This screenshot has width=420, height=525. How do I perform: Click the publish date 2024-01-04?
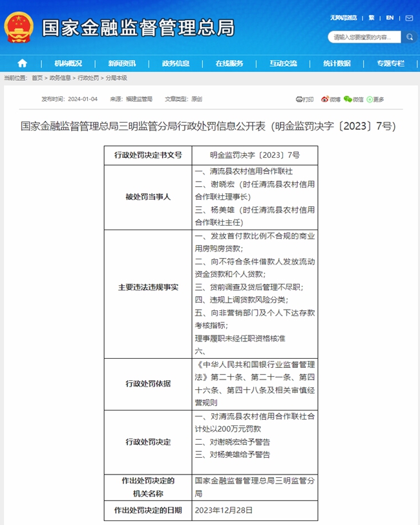(x=83, y=99)
